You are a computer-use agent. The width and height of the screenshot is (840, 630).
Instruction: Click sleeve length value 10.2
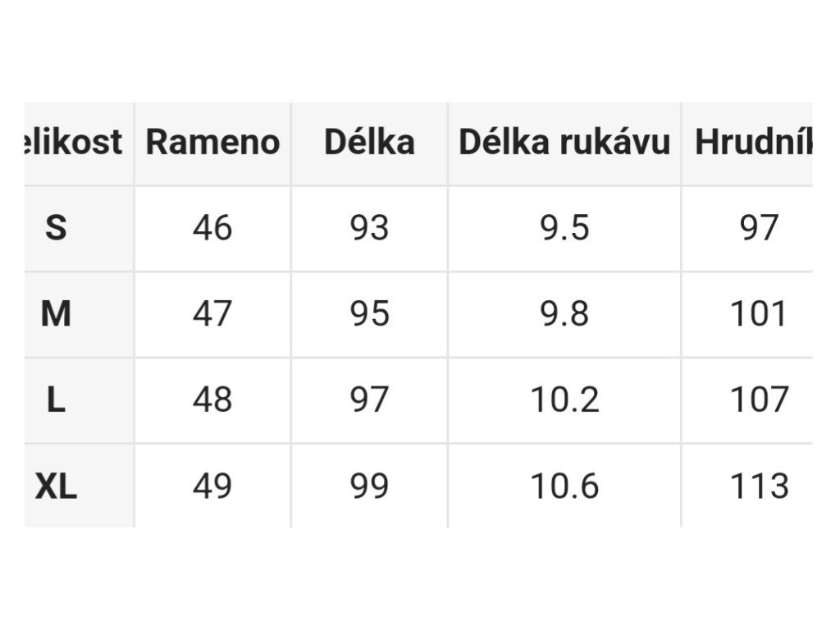point(564,399)
